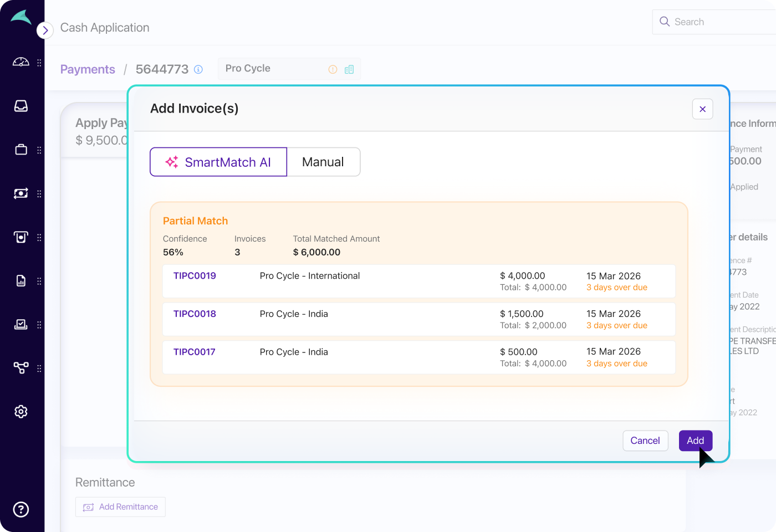Open invoice TIPC0018
776x532 pixels.
(x=195, y=314)
